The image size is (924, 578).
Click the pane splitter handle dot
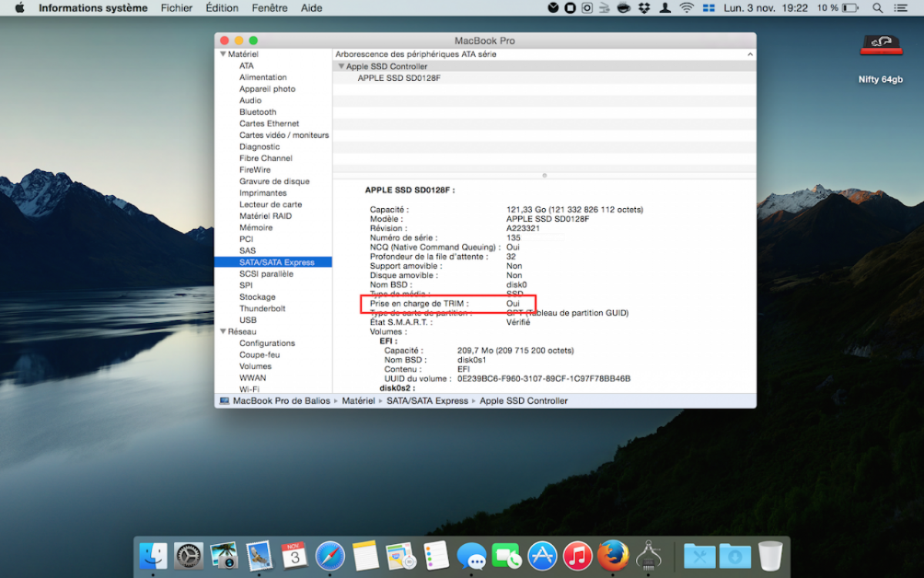click(544, 176)
